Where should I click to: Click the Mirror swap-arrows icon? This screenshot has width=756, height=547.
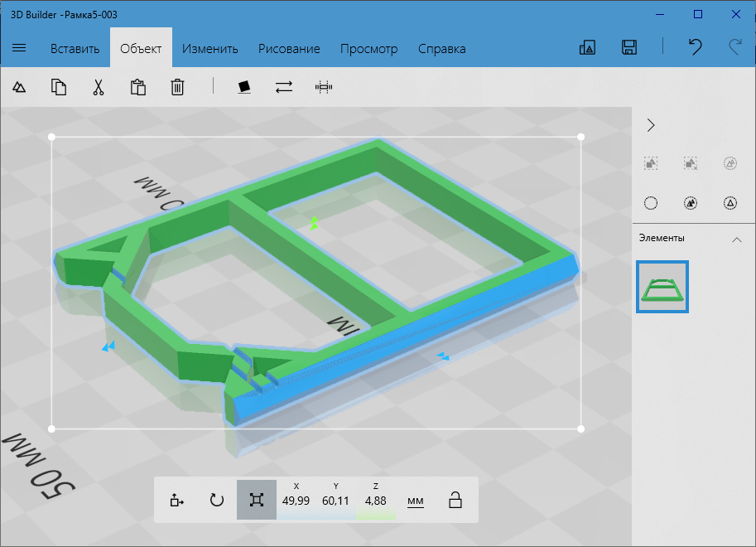[284, 87]
